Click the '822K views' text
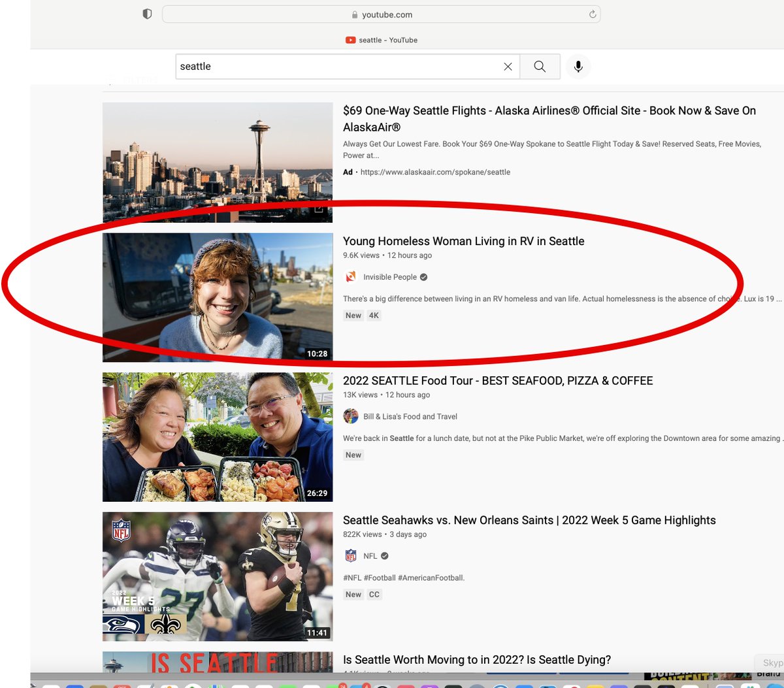784x688 pixels. [363, 534]
